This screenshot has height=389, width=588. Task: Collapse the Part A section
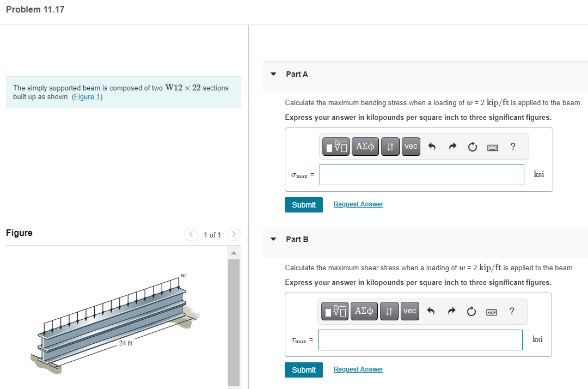pos(273,74)
